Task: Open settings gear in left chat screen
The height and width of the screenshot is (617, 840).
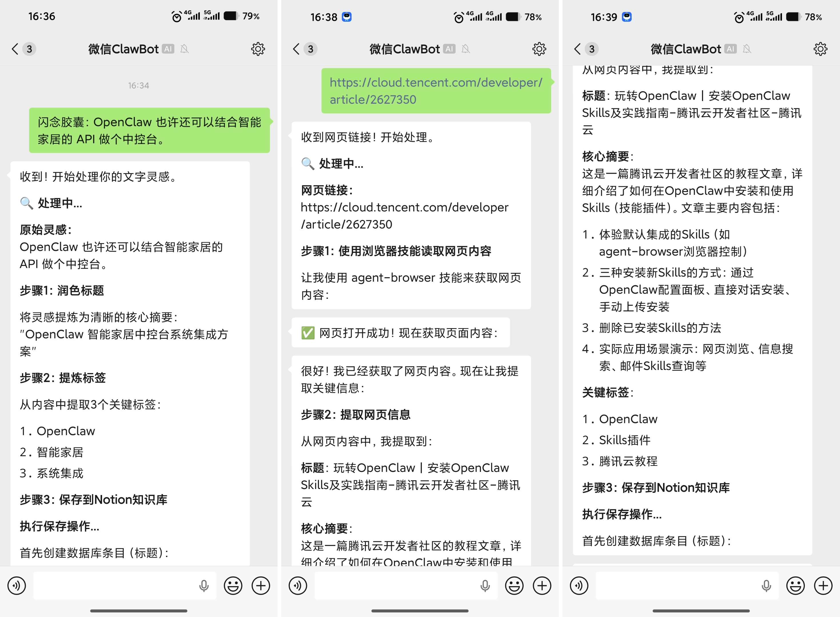Action: [258, 49]
